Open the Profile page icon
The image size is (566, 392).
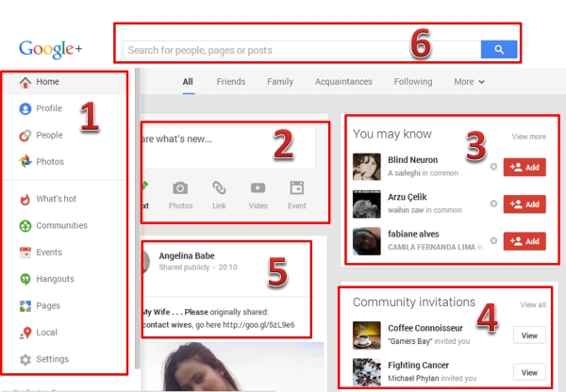point(25,108)
